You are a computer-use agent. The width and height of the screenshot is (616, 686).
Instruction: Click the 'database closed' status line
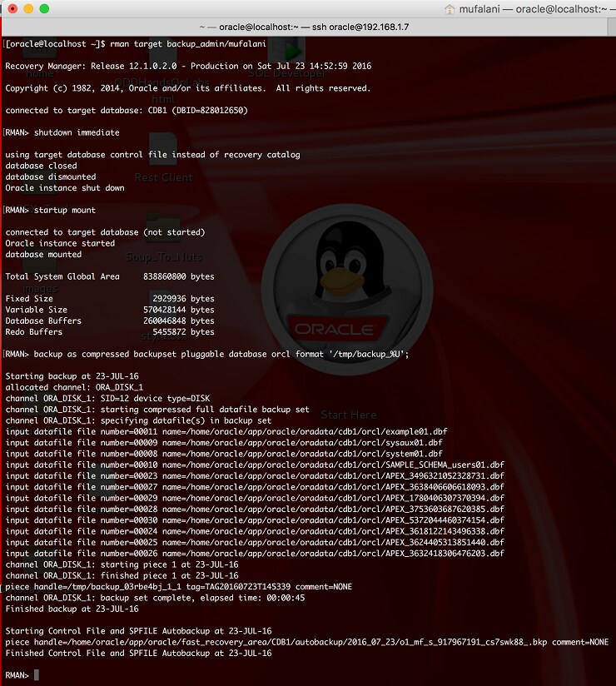[x=41, y=166]
